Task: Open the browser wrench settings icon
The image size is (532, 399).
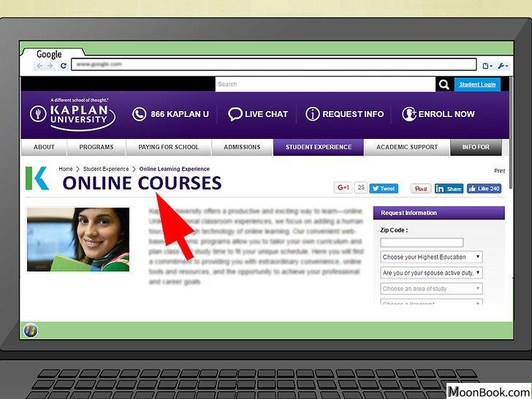Action: point(503,66)
